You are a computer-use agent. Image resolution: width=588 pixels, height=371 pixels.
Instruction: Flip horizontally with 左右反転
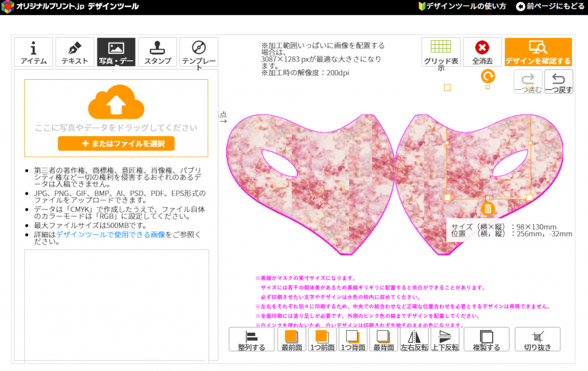(x=415, y=339)
